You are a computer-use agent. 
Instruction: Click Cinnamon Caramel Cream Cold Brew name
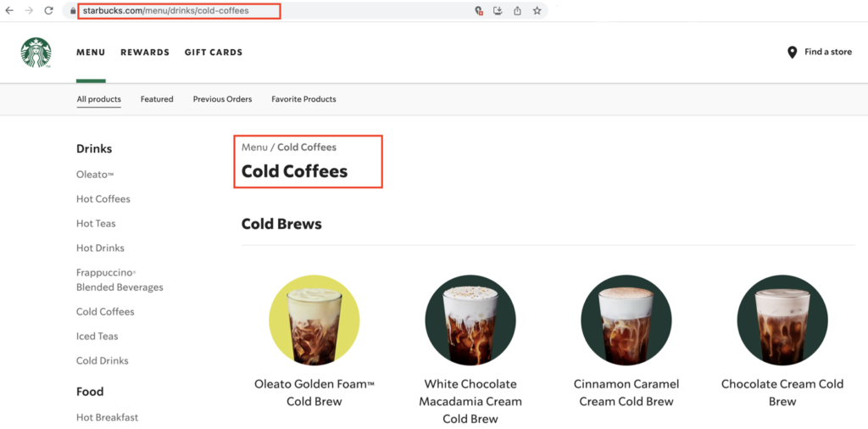point(626,393)
